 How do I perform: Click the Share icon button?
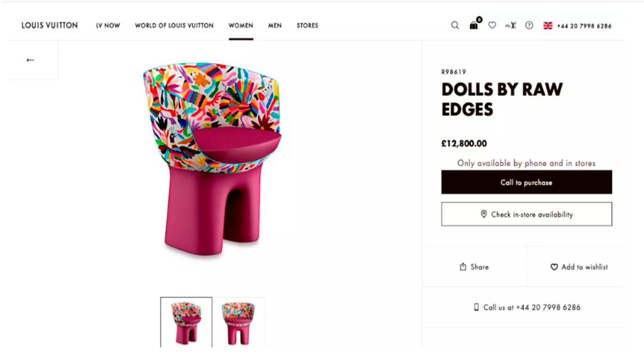(474, 267)
